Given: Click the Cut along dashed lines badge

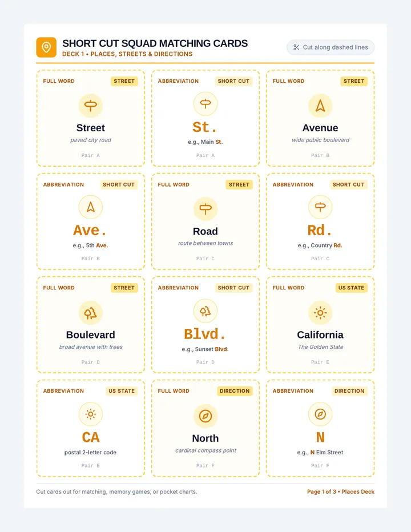Looking at the screenshot, I should click(331, 47).
